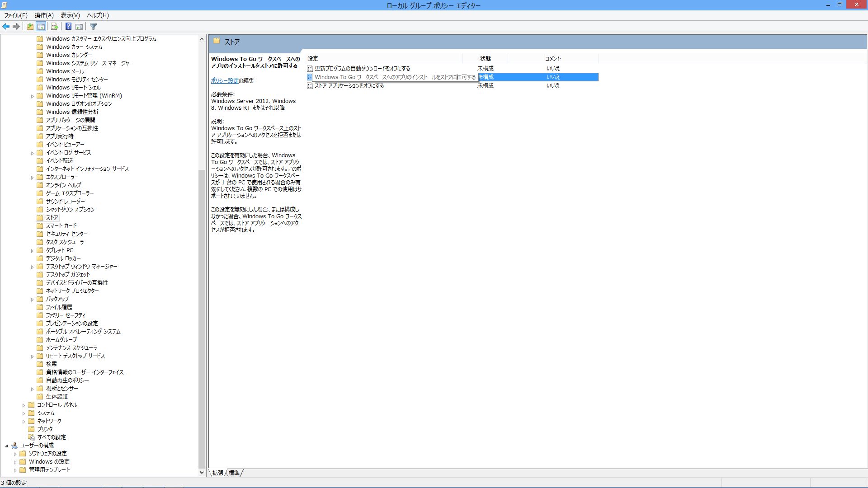Image resolution: width=868 pixels, height=488 pixels.
Task: Select the ストア アプリケーションをオフにする policy row
Action: click(x=349, y=86)
